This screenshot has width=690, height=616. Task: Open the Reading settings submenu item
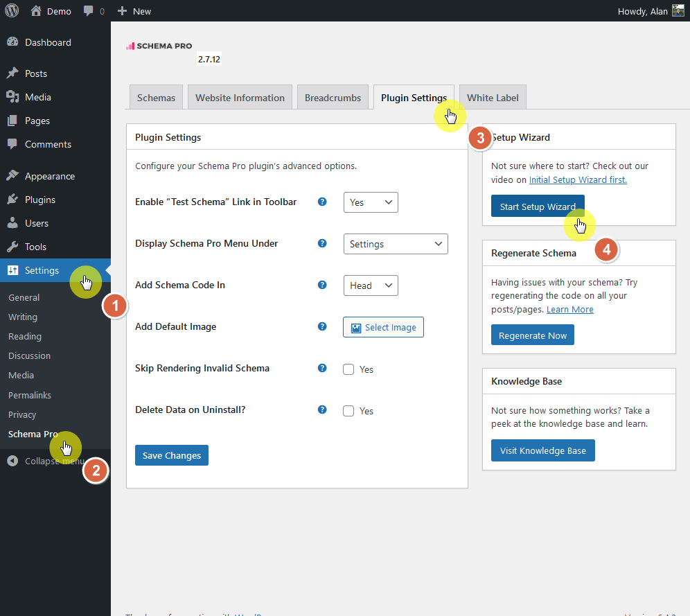[x=25, y=336]
